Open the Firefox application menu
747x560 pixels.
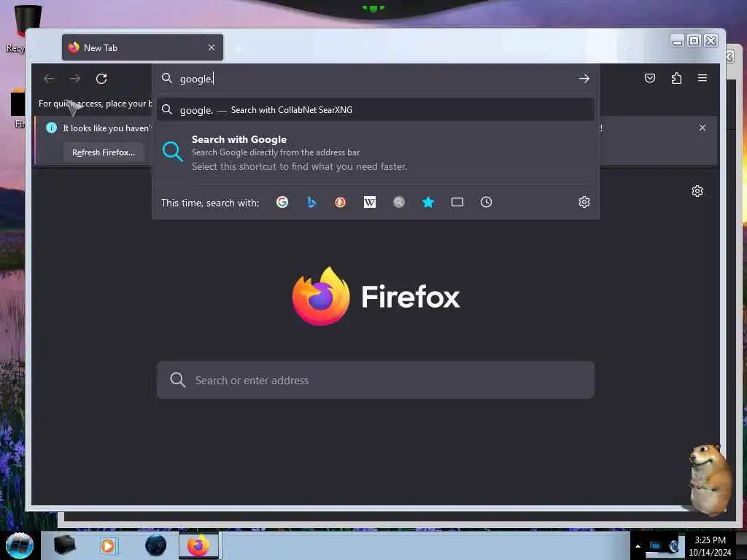click(x=703, y=77)
